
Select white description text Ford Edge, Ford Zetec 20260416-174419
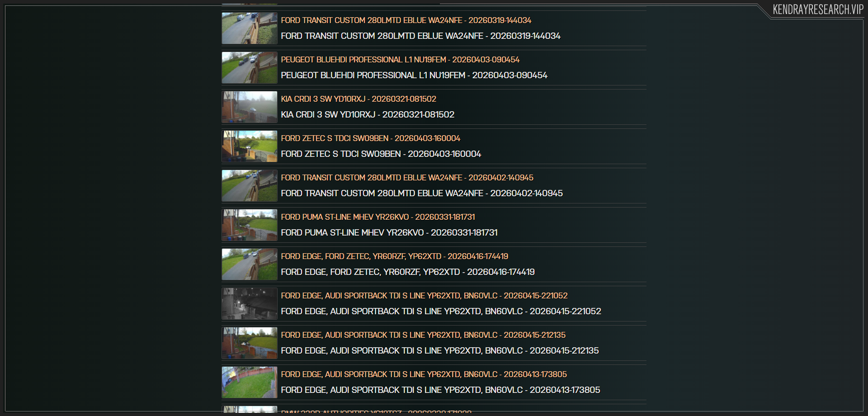[x=408, y=272]
